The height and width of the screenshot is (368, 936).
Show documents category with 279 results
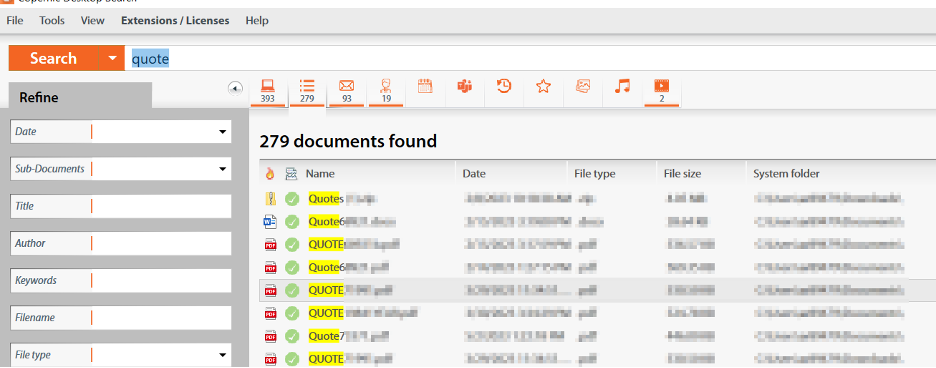(x=307, y=93)
